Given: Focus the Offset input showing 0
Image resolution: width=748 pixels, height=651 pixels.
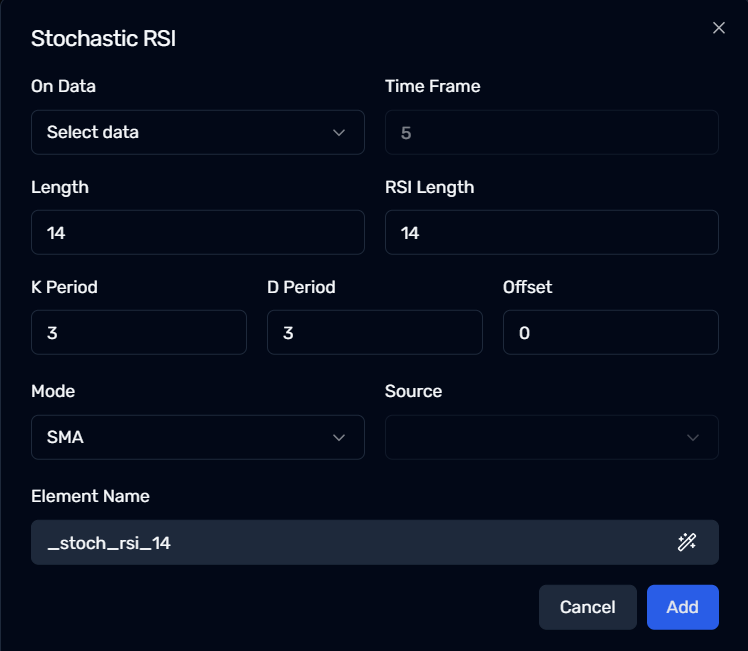Looking at the screenshot, I should pos(611,332).
